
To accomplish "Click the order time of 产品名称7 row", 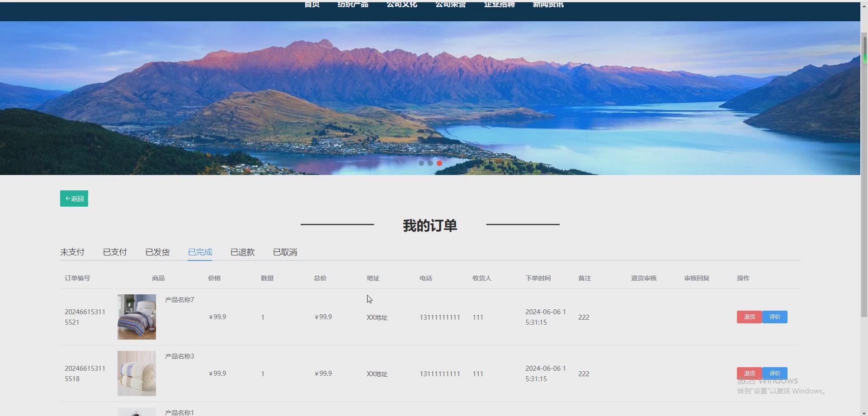I will coord(546,317).
